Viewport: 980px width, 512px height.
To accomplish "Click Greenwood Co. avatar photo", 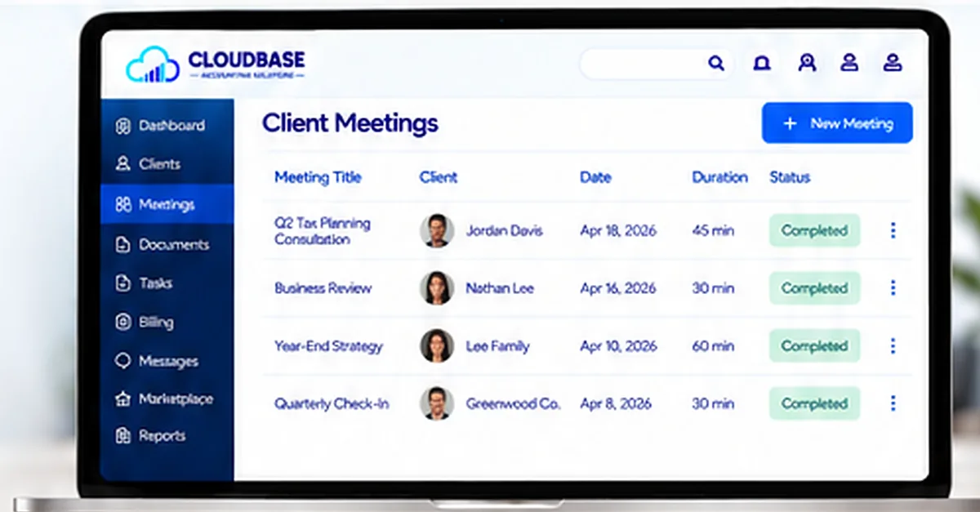I will pos(437,403).
